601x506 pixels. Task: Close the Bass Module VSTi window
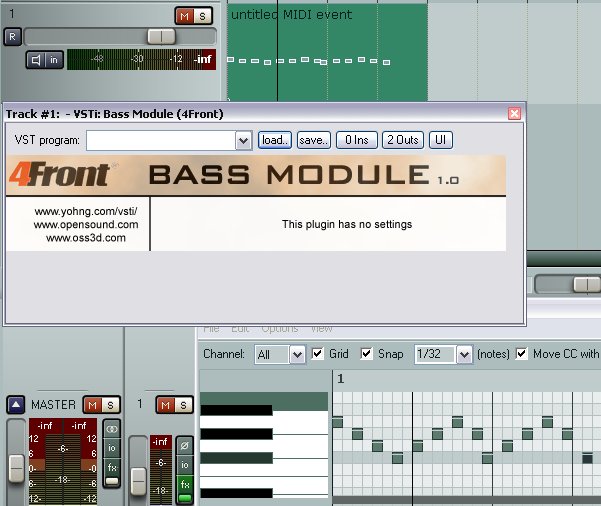(x=514, y=113)
